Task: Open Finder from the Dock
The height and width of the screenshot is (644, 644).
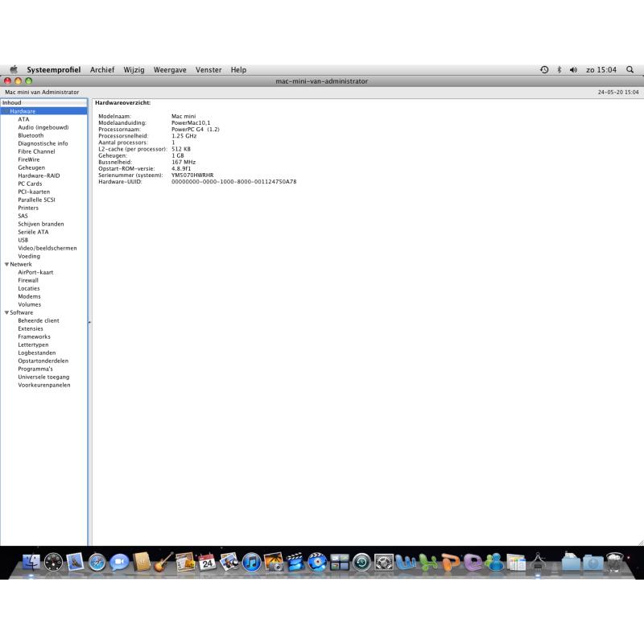Action: coord(31,562)
